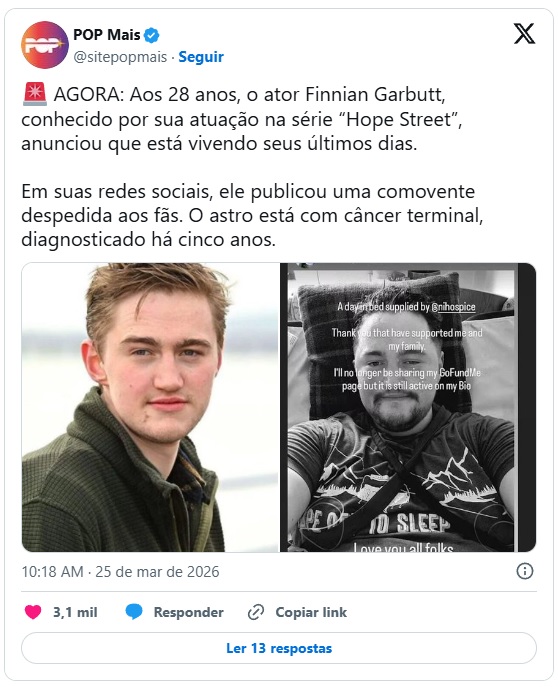
Task: Click the copy link chain icon
Action: click(256, 612)
